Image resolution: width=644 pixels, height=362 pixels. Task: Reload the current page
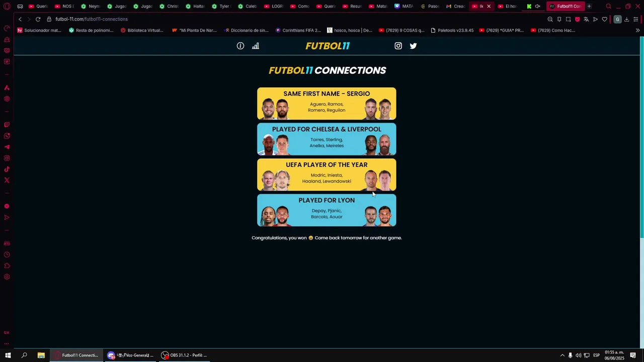[38, 19]
